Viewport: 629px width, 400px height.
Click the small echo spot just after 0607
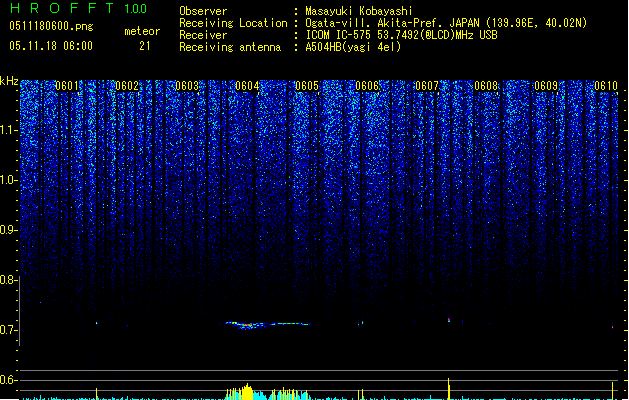[x=449, y=320]
